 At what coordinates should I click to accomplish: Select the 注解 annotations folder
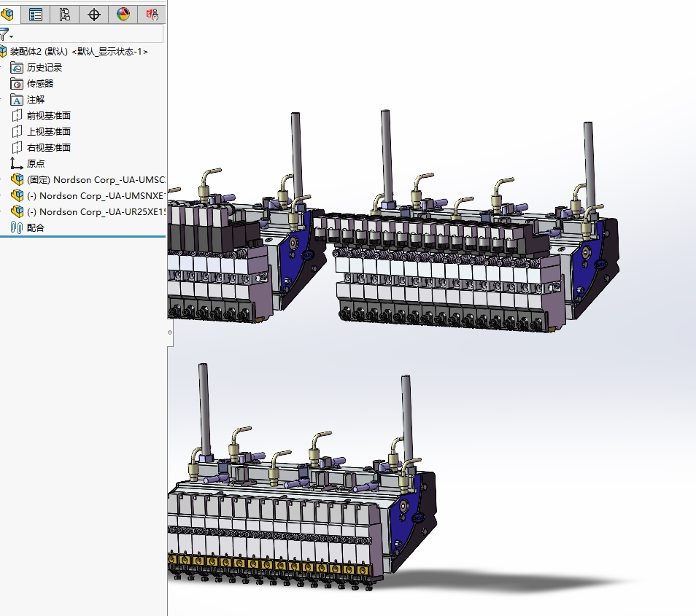click(36, 99)
